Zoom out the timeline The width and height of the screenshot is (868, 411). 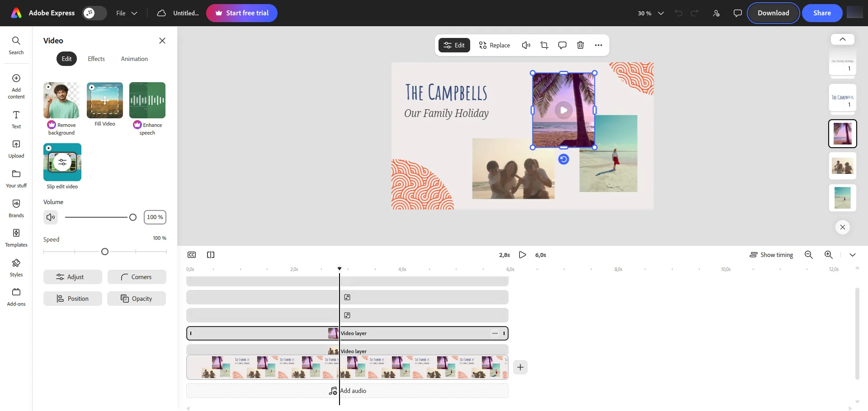tap(809, 255)
